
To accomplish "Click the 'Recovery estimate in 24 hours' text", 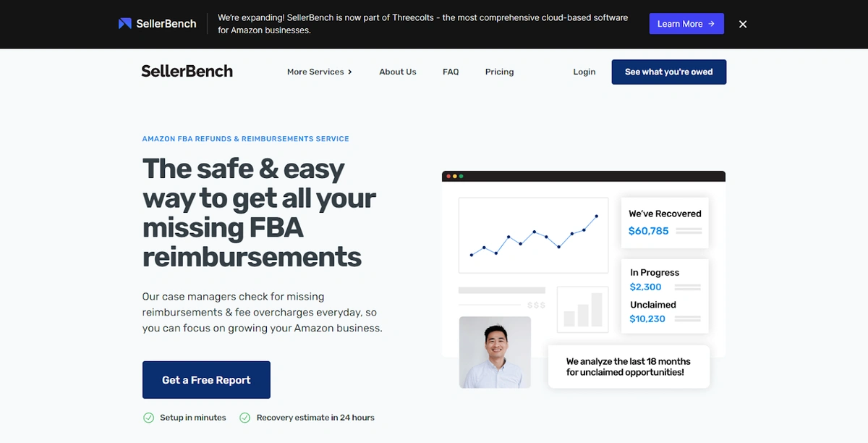I will tap(315, 418).
